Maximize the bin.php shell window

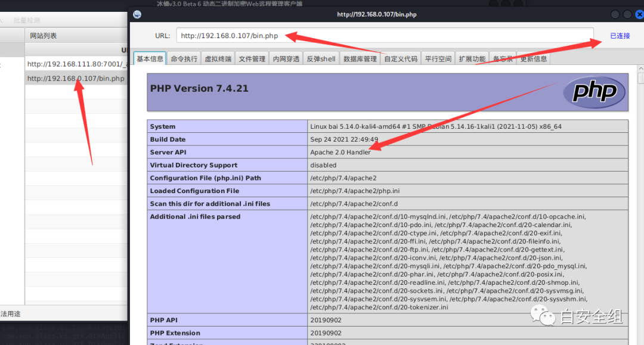tap(627, 14)
